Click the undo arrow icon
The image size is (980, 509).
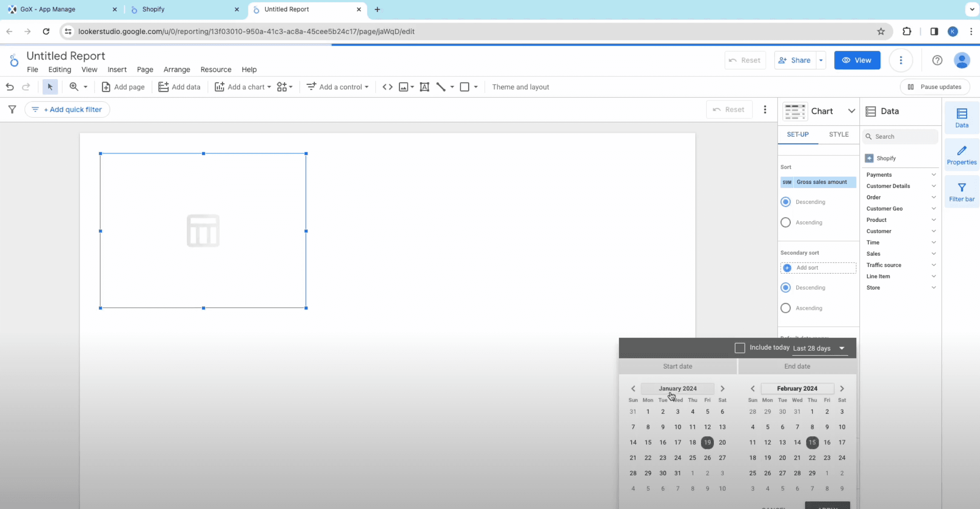10,87
